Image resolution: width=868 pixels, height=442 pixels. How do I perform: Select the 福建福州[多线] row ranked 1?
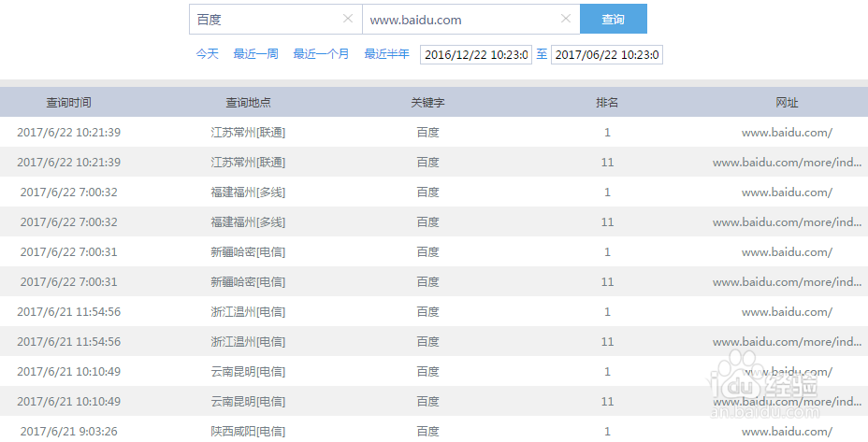[x=248, y=192]
